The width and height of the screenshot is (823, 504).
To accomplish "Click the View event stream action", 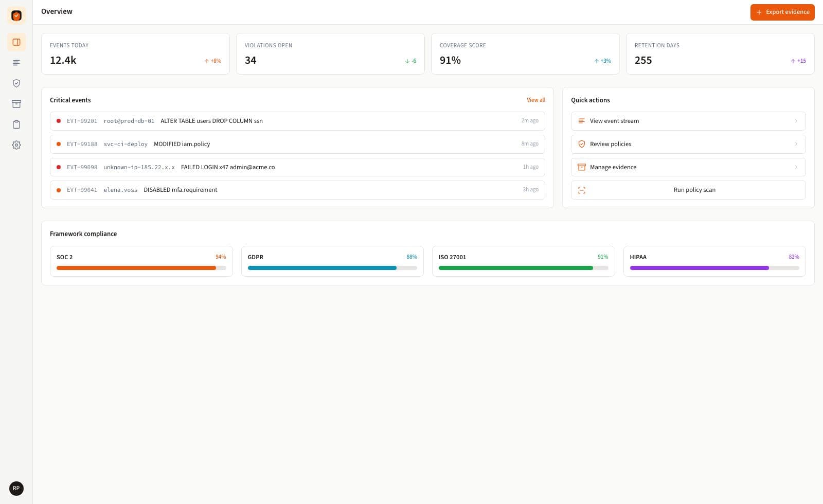I will point(688,121).
